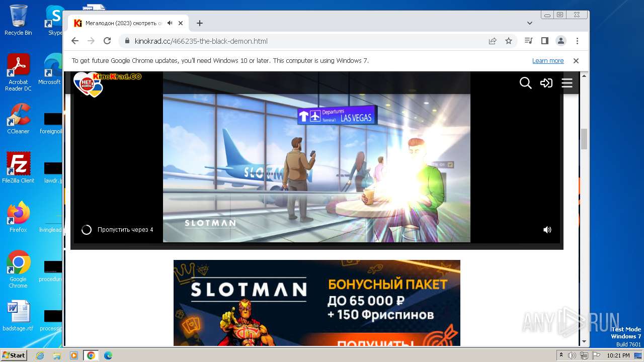Image resolution: width=644 pixels, height=362 pixels.
Task: Expand the tab search chevron
Action: click(x=530, y=23)
